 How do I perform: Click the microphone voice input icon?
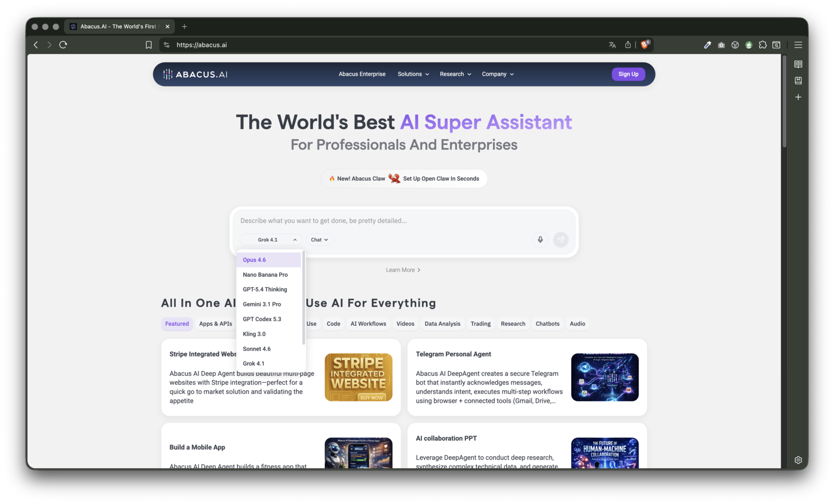click(x=540, y=240)
